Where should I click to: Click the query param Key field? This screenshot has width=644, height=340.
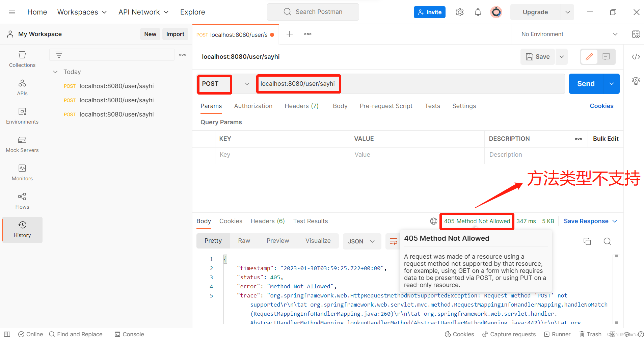point(282,155)
